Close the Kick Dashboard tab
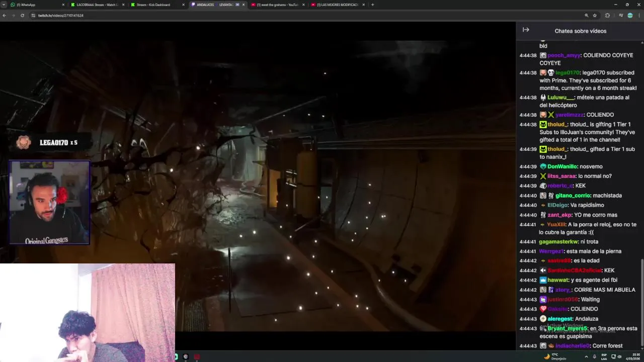 point(184,5)
